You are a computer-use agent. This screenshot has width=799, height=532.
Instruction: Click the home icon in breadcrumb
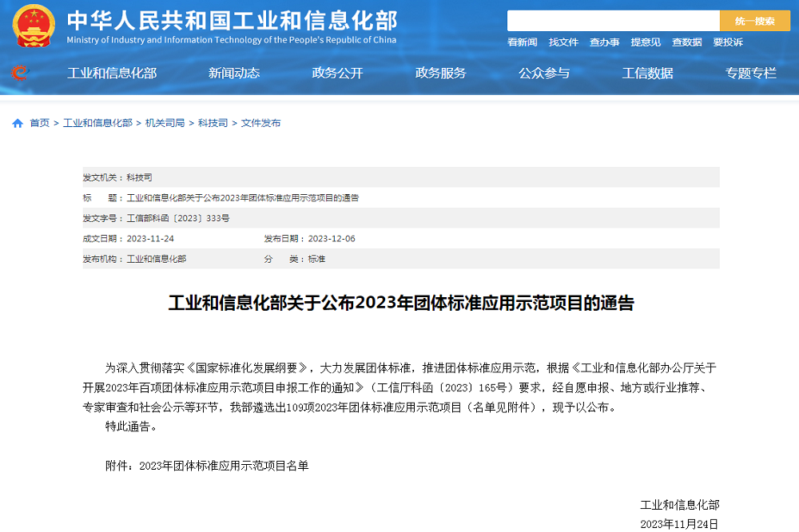pyautogui.click(x=18, y=123)
